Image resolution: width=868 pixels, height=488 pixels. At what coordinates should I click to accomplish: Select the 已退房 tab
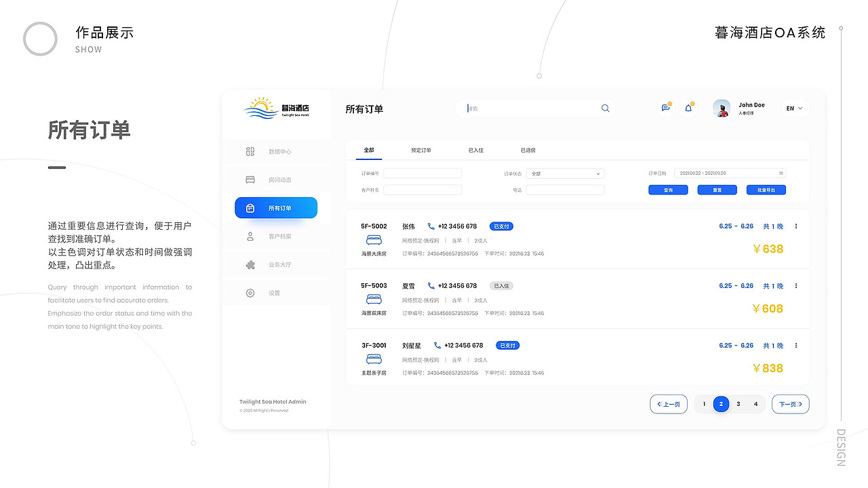[x=528, y=150]
